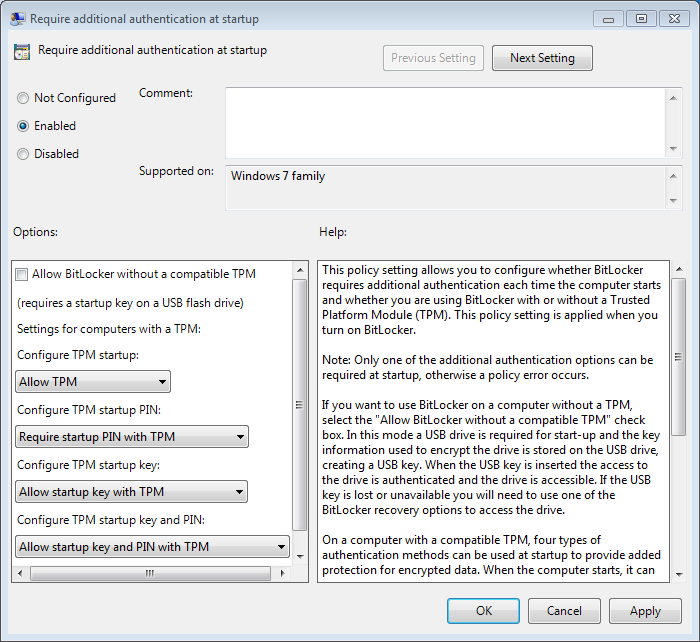Click the 'Configure TPM startup key and PIN:' label
700x642 pixels.
(111, 520)
